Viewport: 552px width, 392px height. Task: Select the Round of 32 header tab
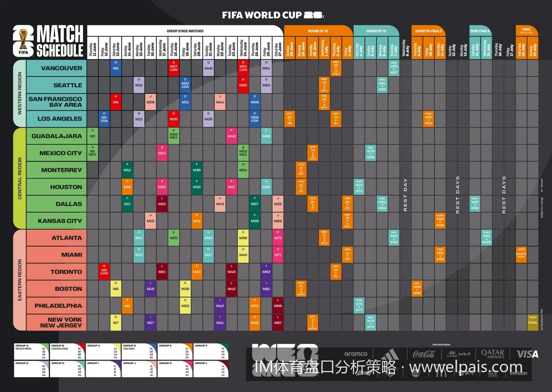click(x=318, y=31)
